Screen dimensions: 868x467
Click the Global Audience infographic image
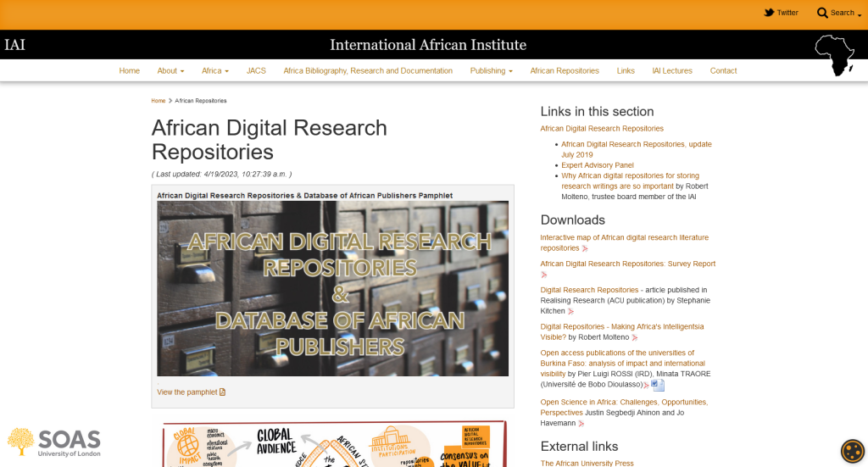(334, 444)
